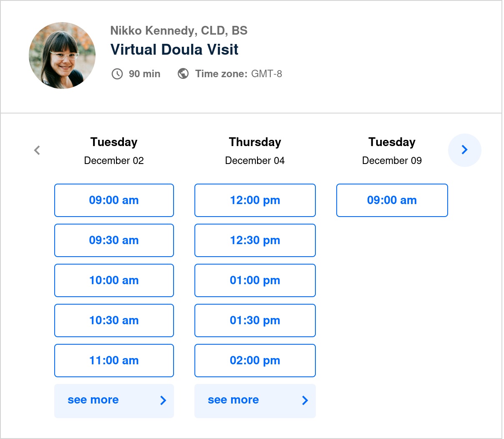Screen dimensions: 504x439
Task: Choose the 02:00 pm slot
Action: coord(255,361)
